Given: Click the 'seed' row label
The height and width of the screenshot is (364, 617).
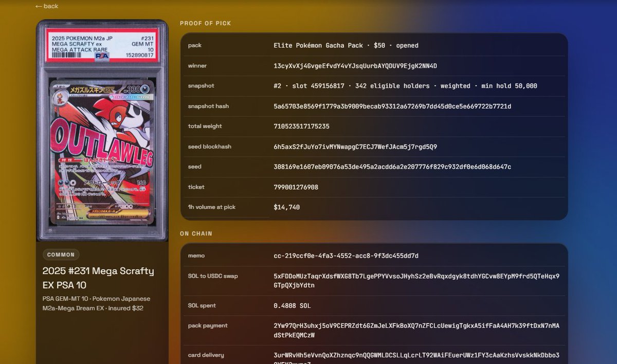Looking at the screenshot, I should (x=195, y=167).
